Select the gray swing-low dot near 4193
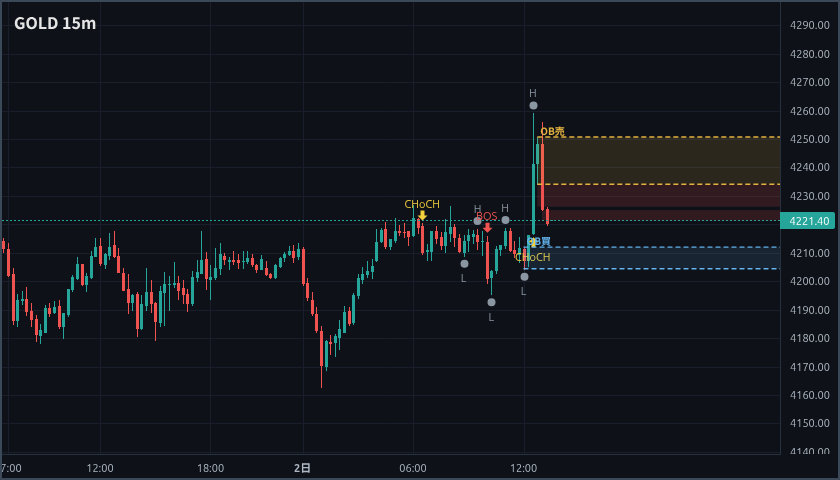 click(491, 302)
